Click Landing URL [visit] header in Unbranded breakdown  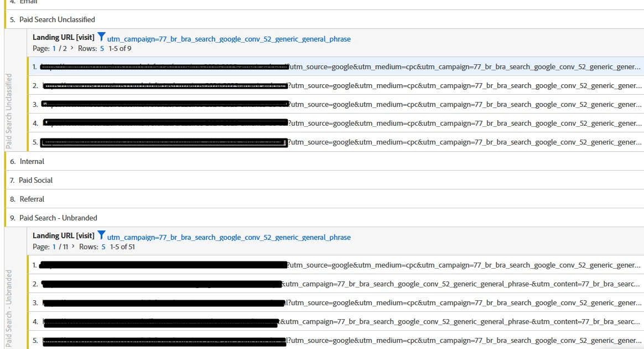(x=63, y=235)
